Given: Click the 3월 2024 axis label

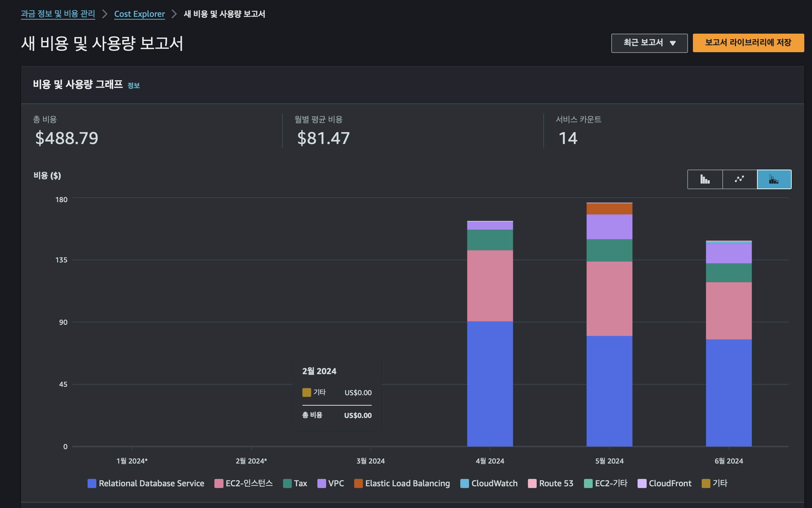Looking at the screenshot, I should point(371,461).
